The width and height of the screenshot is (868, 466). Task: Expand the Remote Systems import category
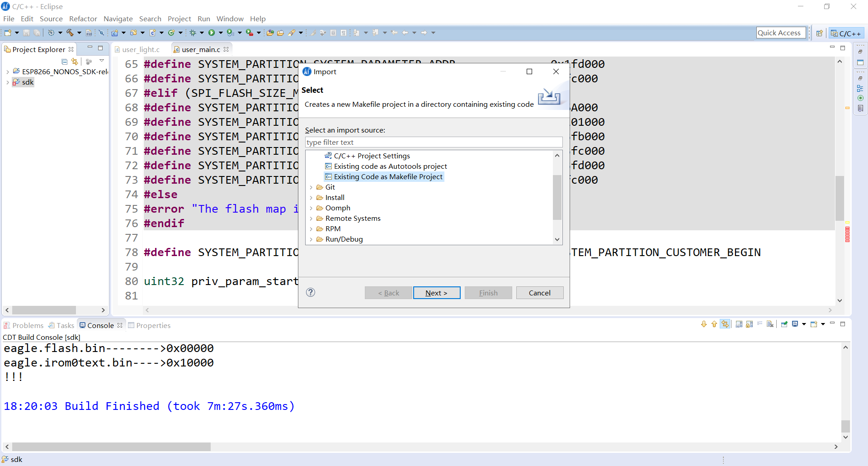pos(311,219)
